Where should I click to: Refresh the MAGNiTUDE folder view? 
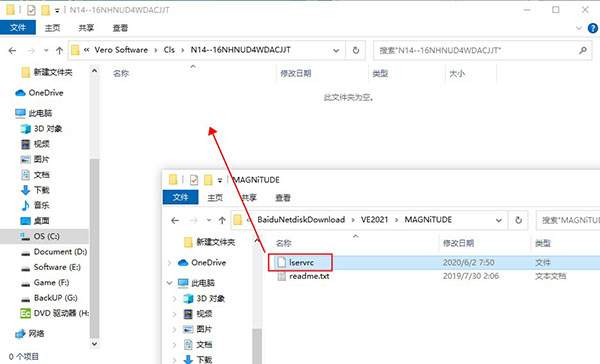(518, 220)
